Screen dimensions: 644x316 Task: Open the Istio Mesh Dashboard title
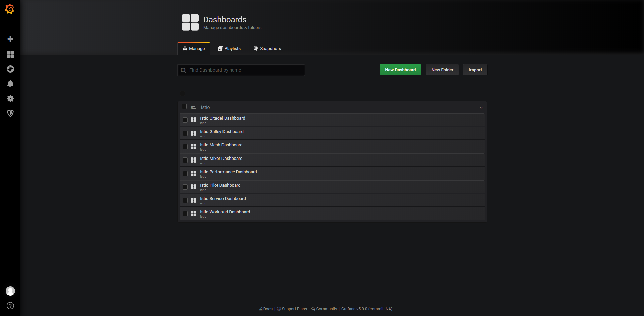tap(221, 145)
